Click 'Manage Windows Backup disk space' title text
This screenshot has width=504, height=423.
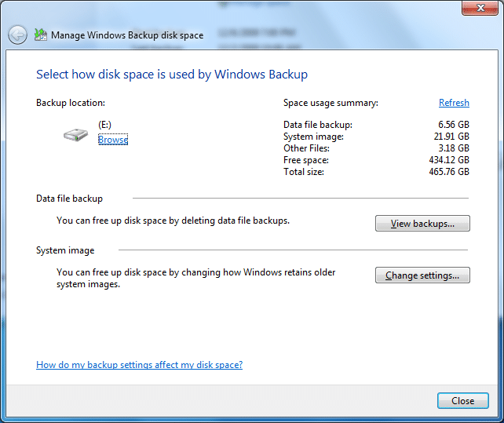pos(127,35)
